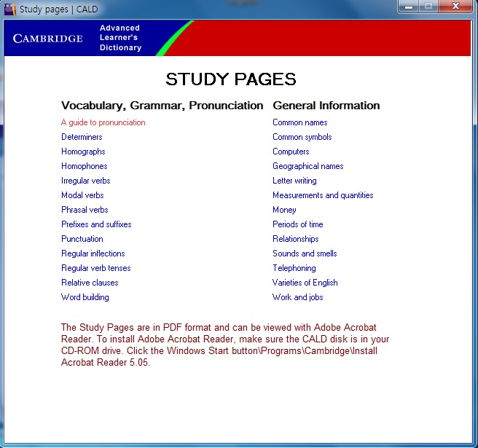
Task: Open the Relative clauses page
Action: [x=90, y=283]
